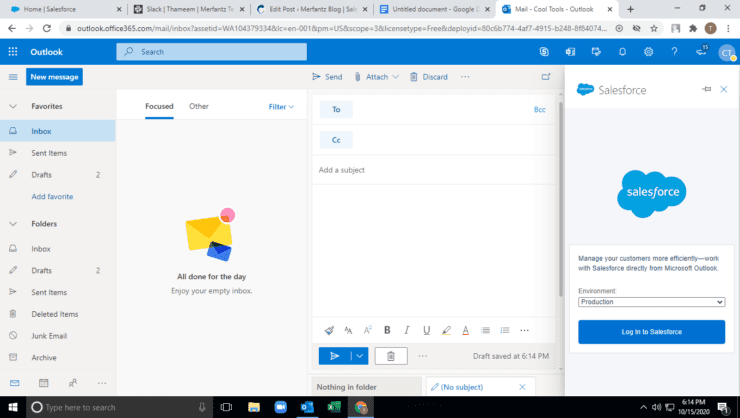This screenshot has width=740, height=418.
Task: Click Log In to Salesforce button
Action: point(651,332)
